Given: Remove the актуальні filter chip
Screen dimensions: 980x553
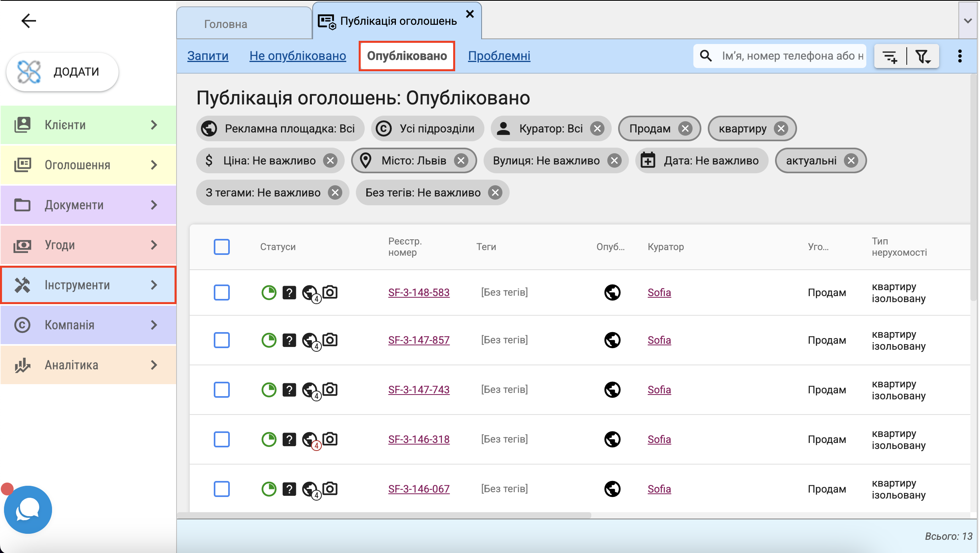Looking at the screenshot, I should (851, 161).
